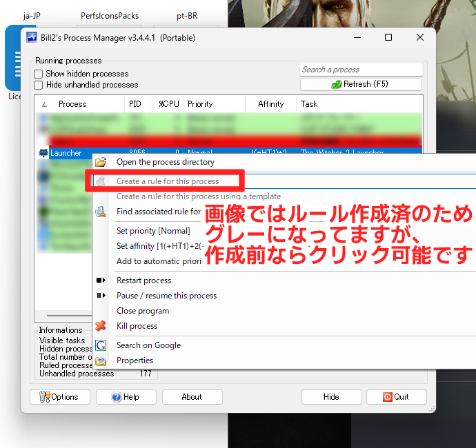The height and width of the screenshot is (448, 476).
Task: Open Set affinity menu entry
Action: (x=160, y=246)
